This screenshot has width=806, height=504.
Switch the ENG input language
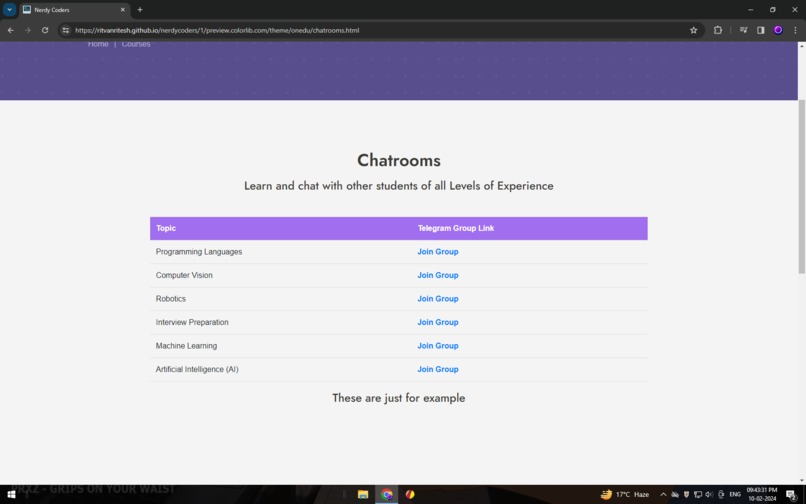(x=735, y=495)
